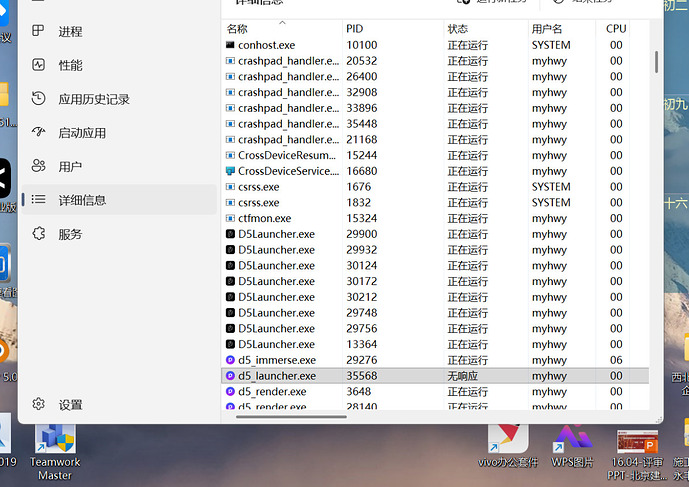The image size is (689, 487).
Task: Open the 启动应用 (Startup apps) page
Action: click(x=119, y=133)
